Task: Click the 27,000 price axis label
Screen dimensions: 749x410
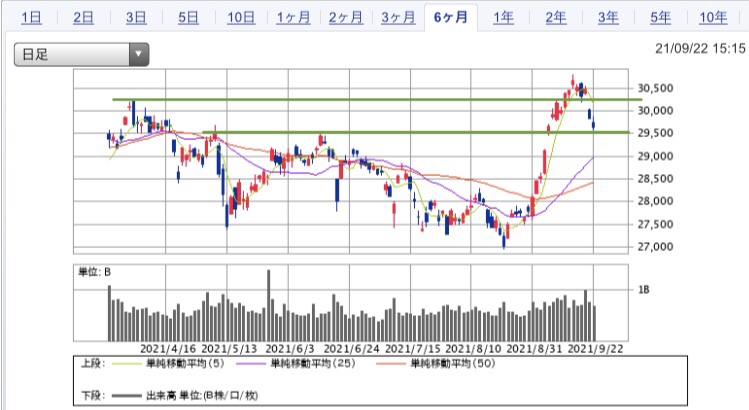Action: 655,247
